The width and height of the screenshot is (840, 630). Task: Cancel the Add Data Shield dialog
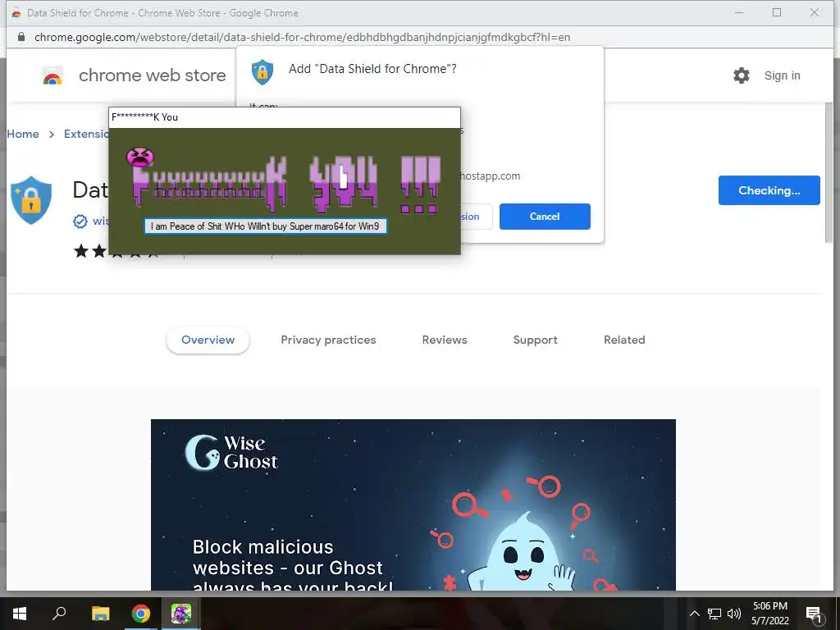coord(545,217)
